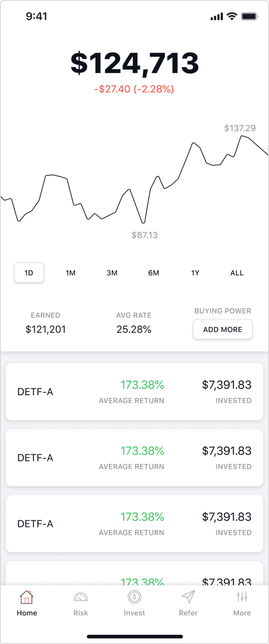Image resolution: width=269 pixels, height=644 pixels.
Task: Tap the Home house icon
Action: click(27, 597)
